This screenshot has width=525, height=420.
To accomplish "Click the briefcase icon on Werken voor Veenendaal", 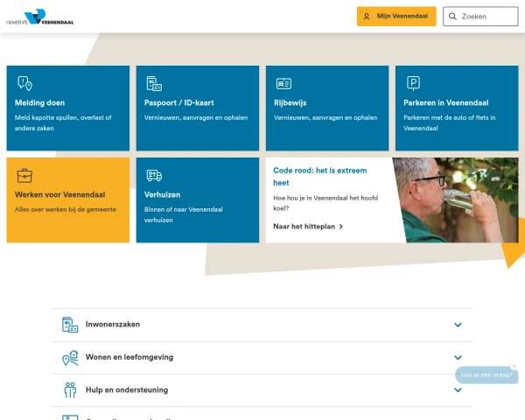I will (x=24, y=176).
